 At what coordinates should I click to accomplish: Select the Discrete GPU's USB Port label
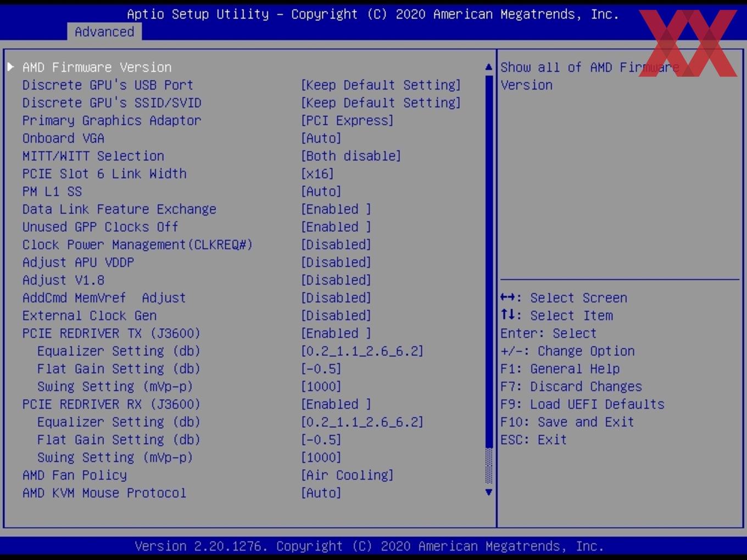[x=108, y=85]
